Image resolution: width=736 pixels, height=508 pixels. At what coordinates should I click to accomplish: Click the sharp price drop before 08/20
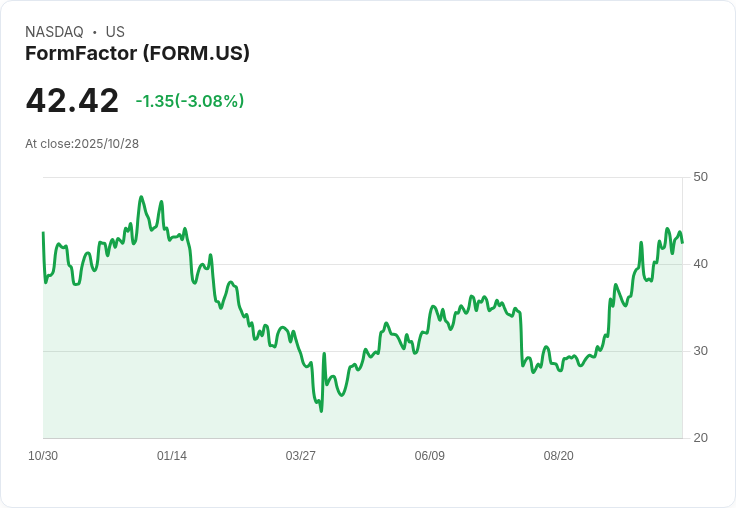(x=522, y=340)
